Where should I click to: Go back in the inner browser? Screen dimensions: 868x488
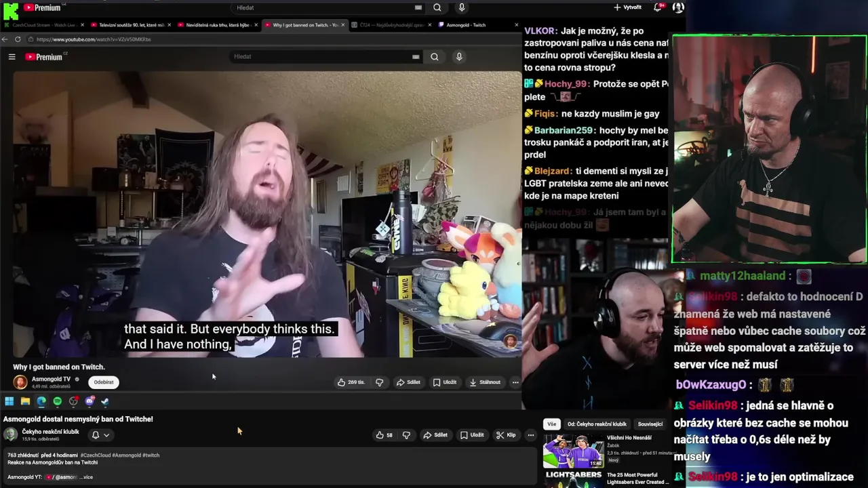[5, 39]
